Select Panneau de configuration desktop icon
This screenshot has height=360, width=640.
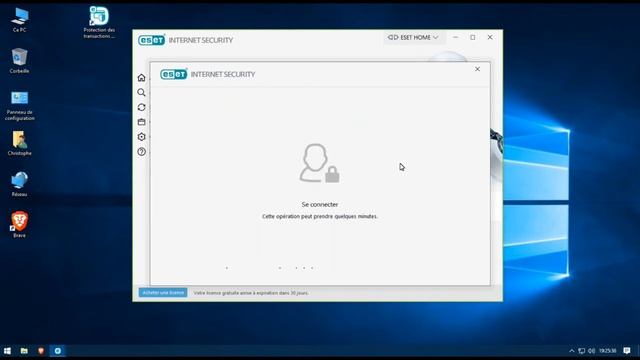[19, 106]
